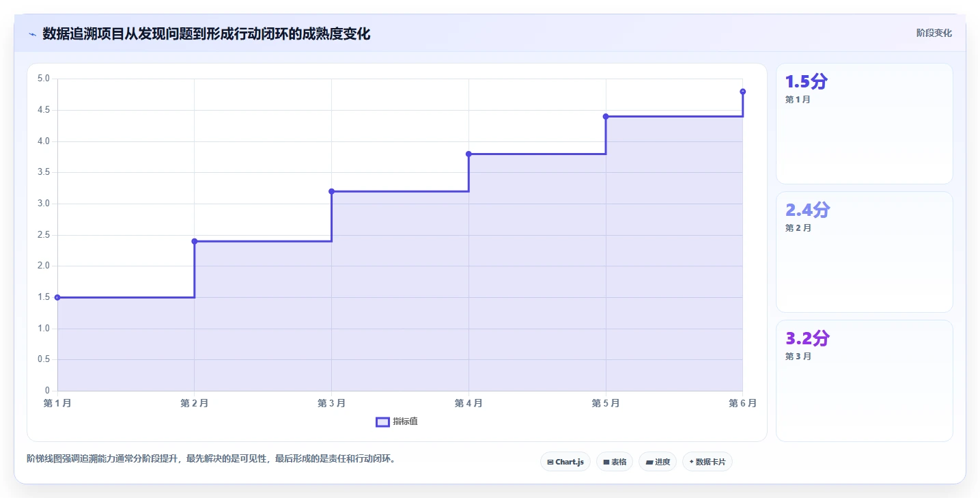Image resolution: width=980 pixels, height=498 pixels.
Task: Click the data point at 第 5 月 (4.4)
Action: pyautogui.click(x=606, y=116)
